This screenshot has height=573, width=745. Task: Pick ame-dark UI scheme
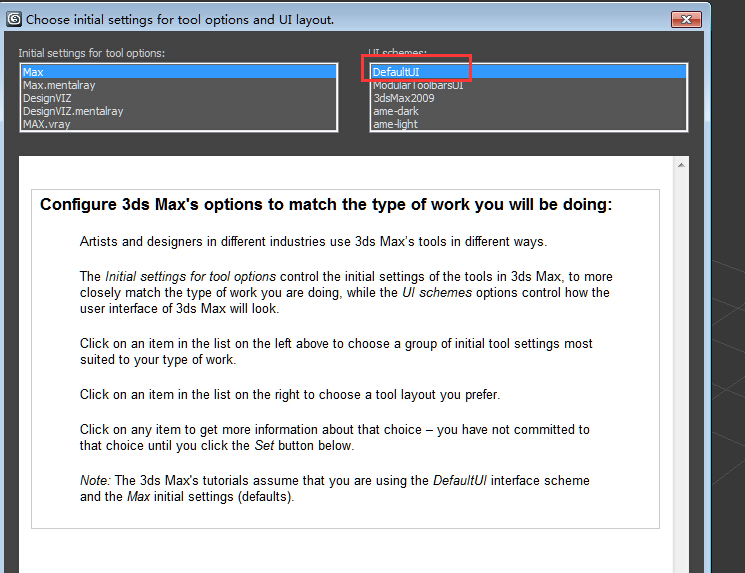click(529, 111)
